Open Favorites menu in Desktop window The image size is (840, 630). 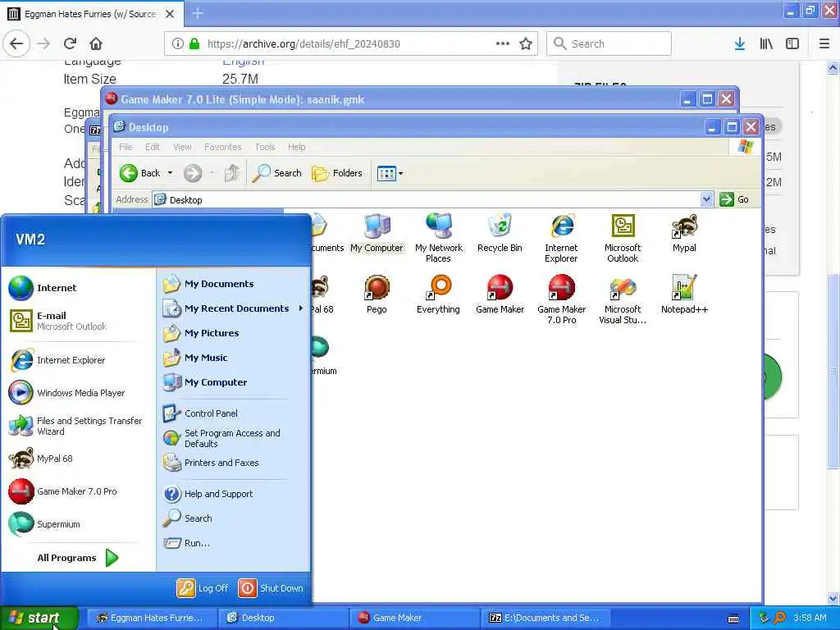[x=223, y=147]
